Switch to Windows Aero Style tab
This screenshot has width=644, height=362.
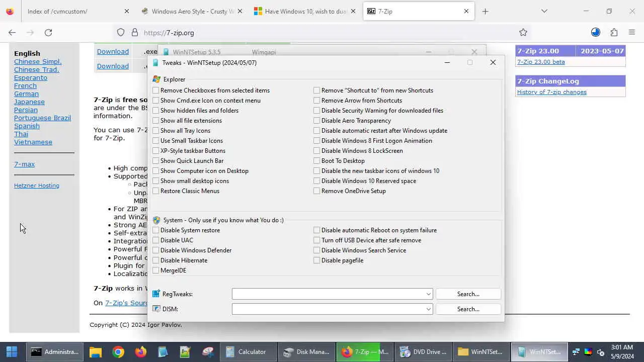tap(192, 11)
